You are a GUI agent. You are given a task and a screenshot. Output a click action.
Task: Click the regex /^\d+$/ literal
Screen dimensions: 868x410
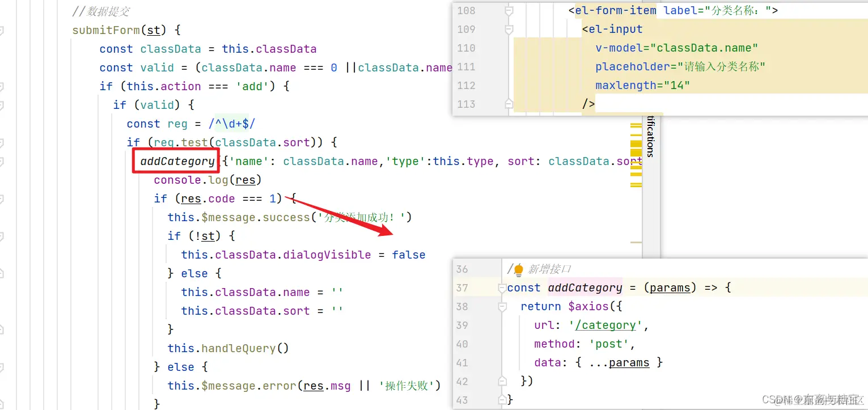click(x=232, y=124)
